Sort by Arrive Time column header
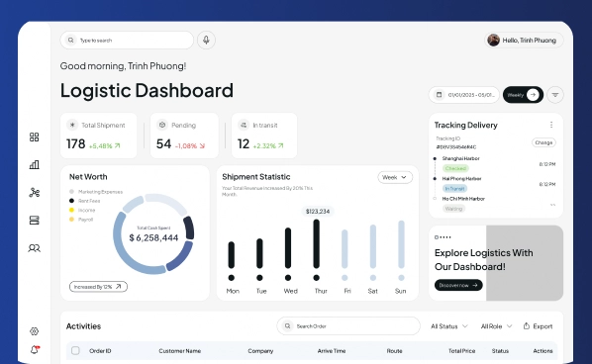The width and height of the screenshot is (592, 364). coord(332,351)
